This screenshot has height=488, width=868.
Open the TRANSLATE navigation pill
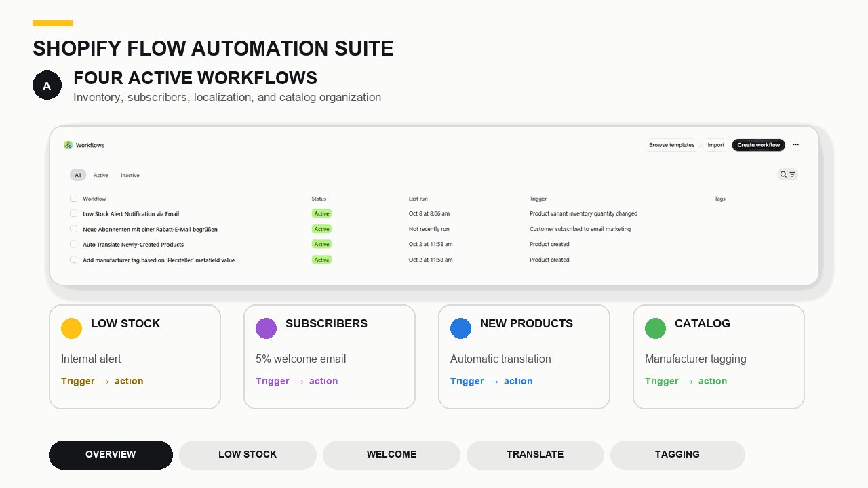535,455
